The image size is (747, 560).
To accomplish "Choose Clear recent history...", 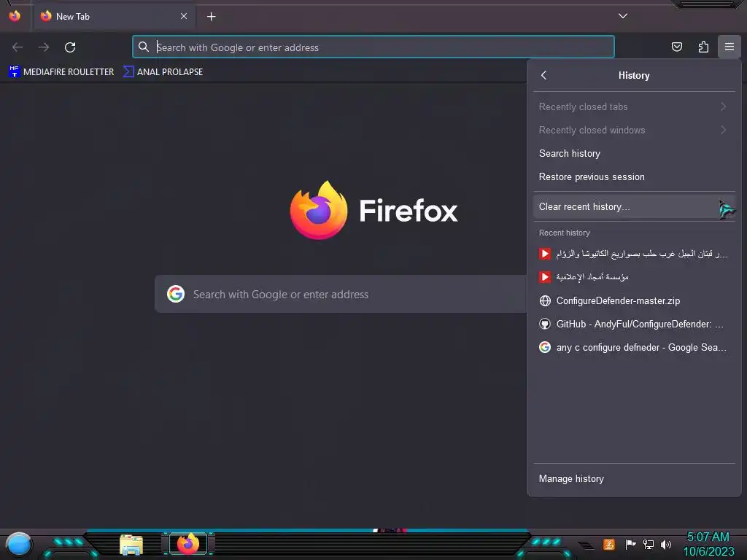I will [634, 206].
